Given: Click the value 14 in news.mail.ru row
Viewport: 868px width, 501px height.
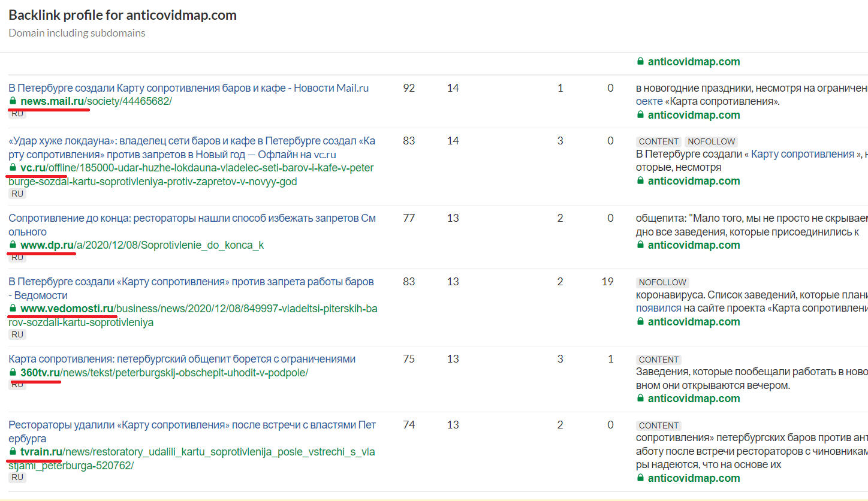Looking at the screenshot, I should (x=453, y=88).
